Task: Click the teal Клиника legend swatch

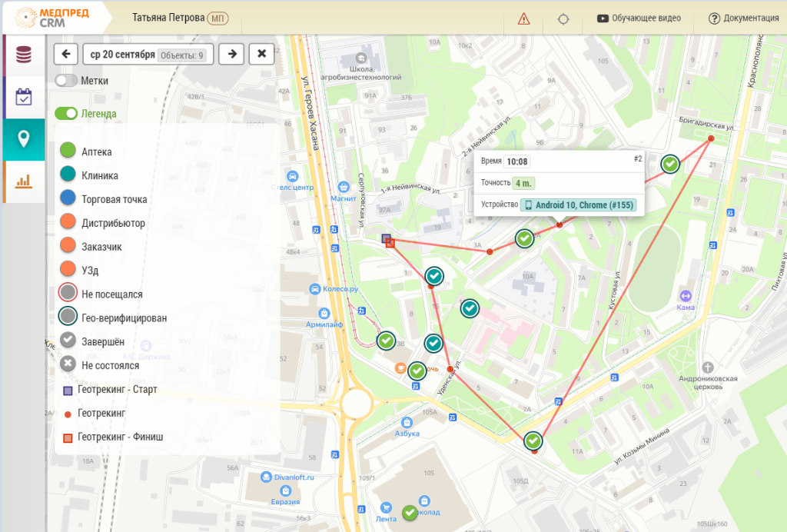Action: point(68,175)
